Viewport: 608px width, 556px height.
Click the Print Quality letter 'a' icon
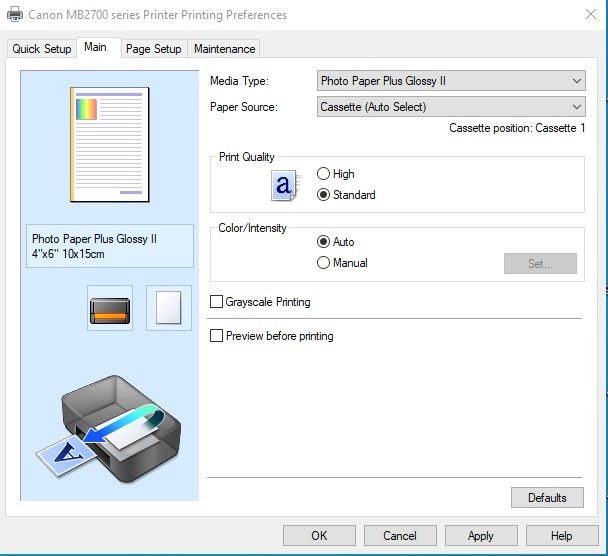285,185
